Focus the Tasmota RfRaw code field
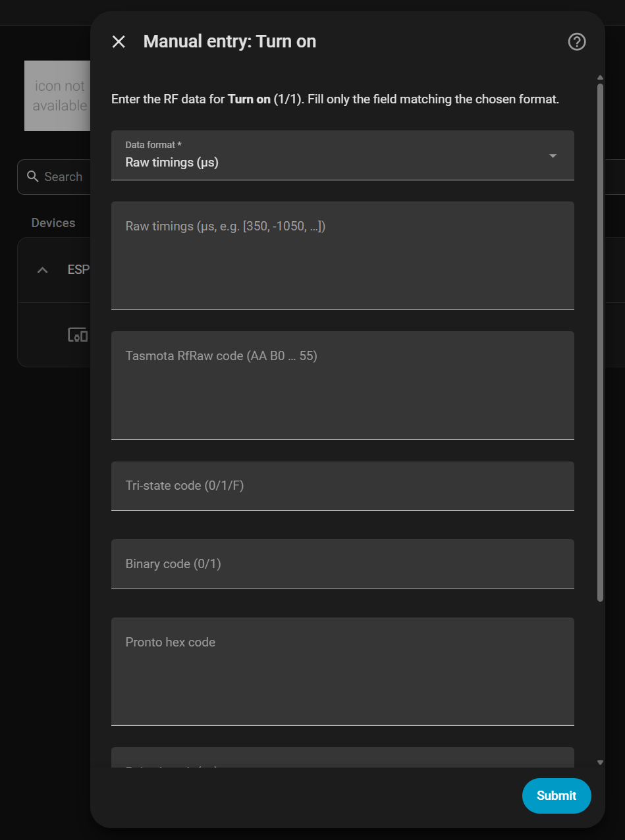625x840 pixels. point(342,385)
